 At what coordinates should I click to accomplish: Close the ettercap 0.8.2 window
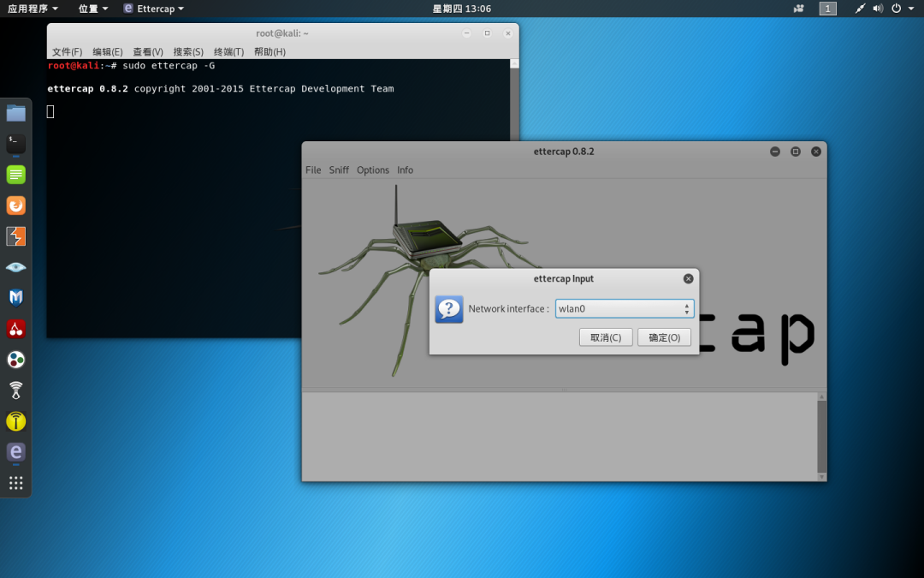(x=816, y=152)
